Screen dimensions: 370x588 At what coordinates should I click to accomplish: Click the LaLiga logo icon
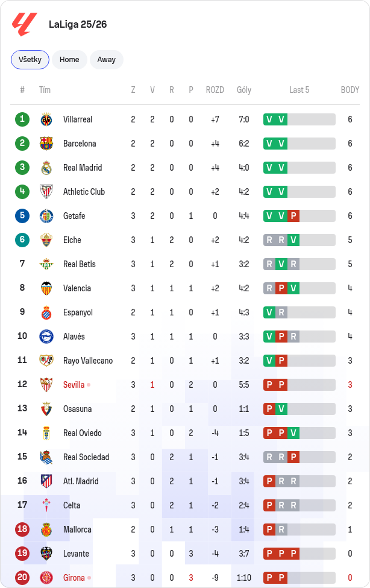[x=25, y=24]
